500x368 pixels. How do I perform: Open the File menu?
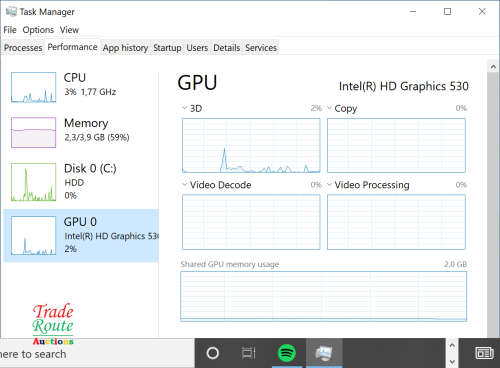pos(10,30)
